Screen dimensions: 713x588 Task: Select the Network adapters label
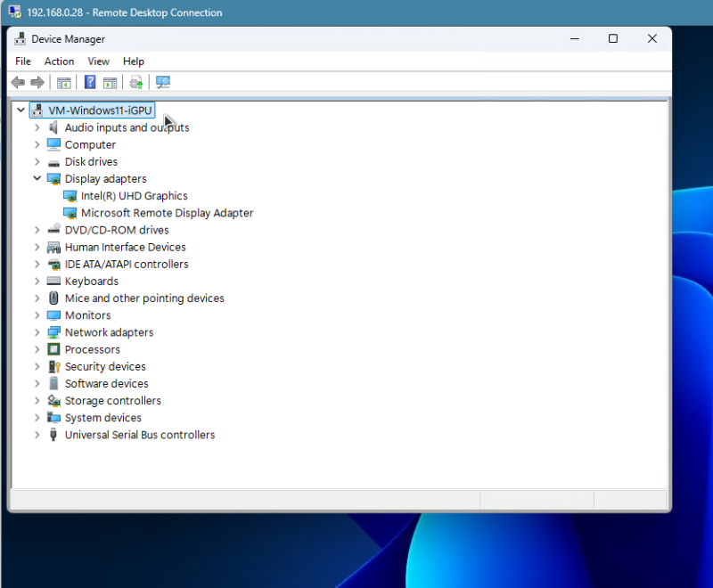[109, 332]
